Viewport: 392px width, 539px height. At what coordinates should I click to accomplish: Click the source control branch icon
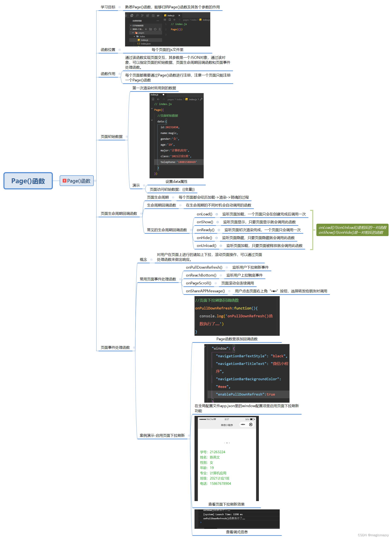click(x=142, y=16)
